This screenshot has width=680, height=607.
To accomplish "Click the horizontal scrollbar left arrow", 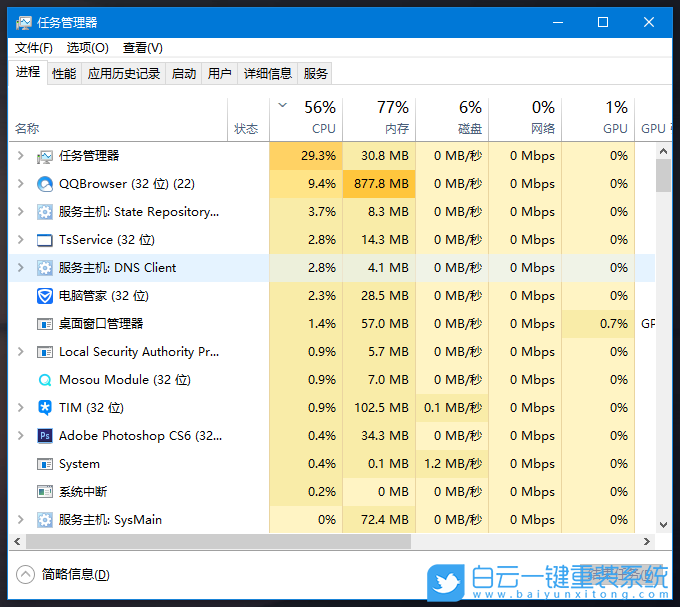I will click(x=17, y=542).
